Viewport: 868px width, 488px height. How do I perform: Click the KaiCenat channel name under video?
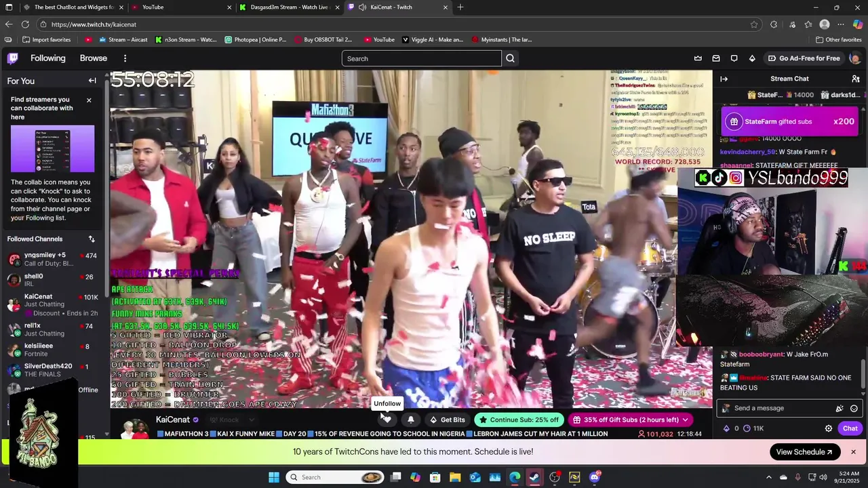[x=173, y=420]
